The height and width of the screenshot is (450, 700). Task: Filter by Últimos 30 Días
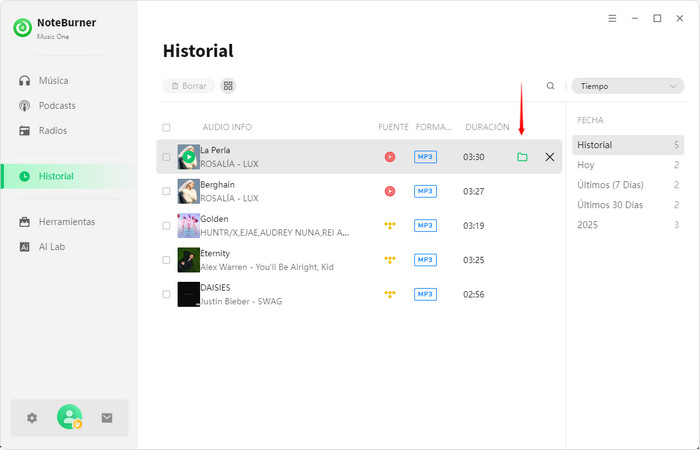tap(628, 205)
